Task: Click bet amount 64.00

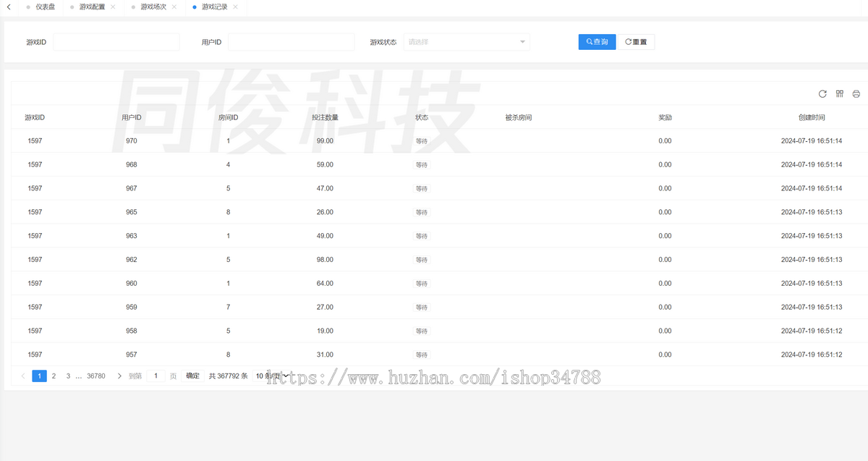Action: 325,284
